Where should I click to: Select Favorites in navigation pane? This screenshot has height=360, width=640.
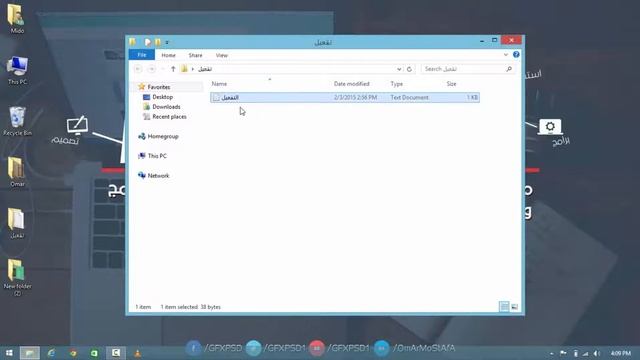pos(159,87)
